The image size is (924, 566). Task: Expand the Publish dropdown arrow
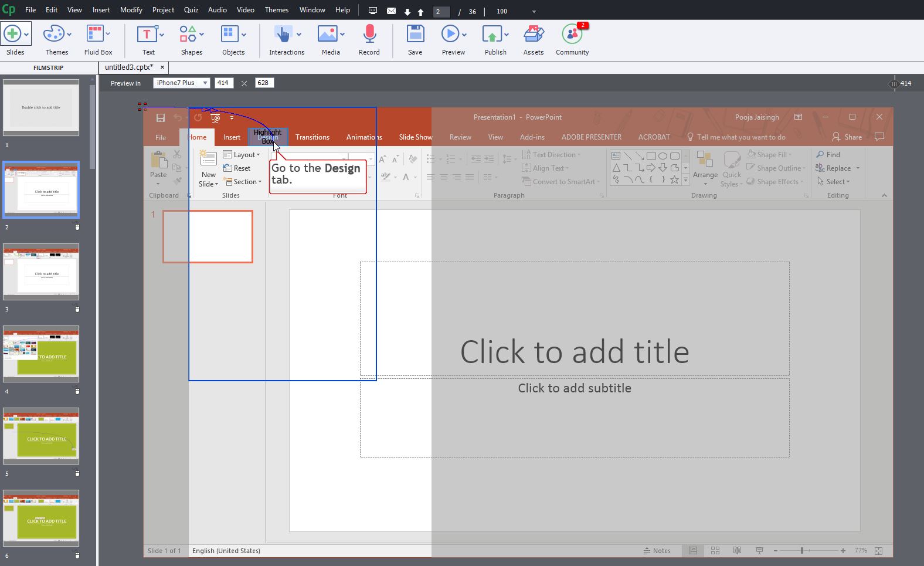coord(507,35)
